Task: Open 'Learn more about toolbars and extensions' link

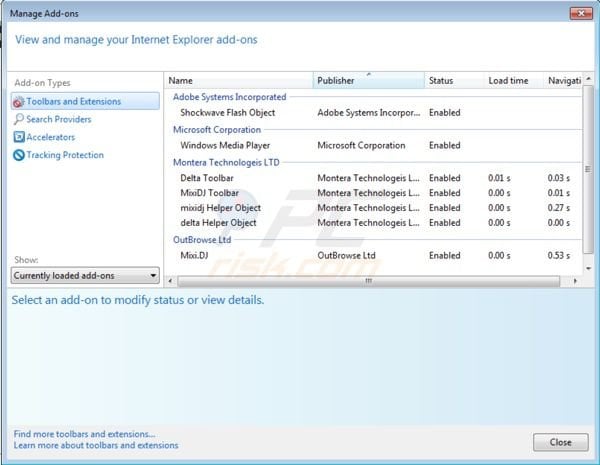Action: click(x=96, y=445)
